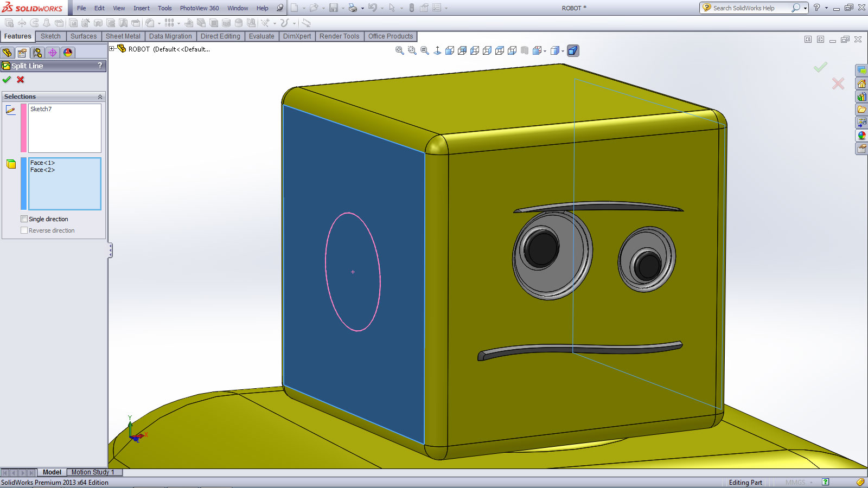Click the Open document folder icon

click(314, 8)
